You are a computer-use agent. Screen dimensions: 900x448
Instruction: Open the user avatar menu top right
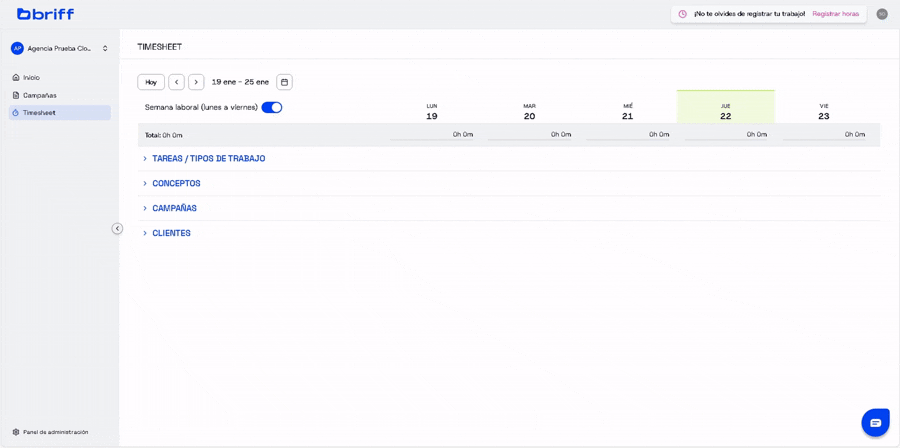point(882,14)
